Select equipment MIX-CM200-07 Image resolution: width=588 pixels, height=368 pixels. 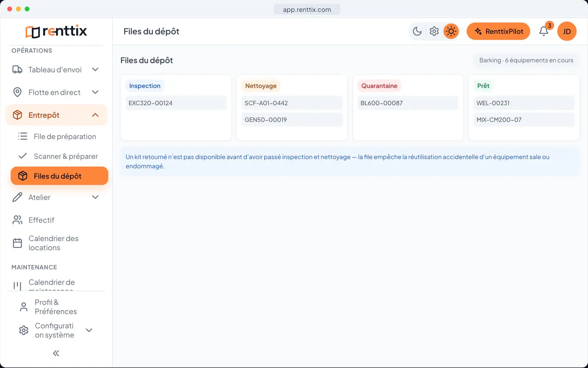pyautogui.click(x=524, y=120)
